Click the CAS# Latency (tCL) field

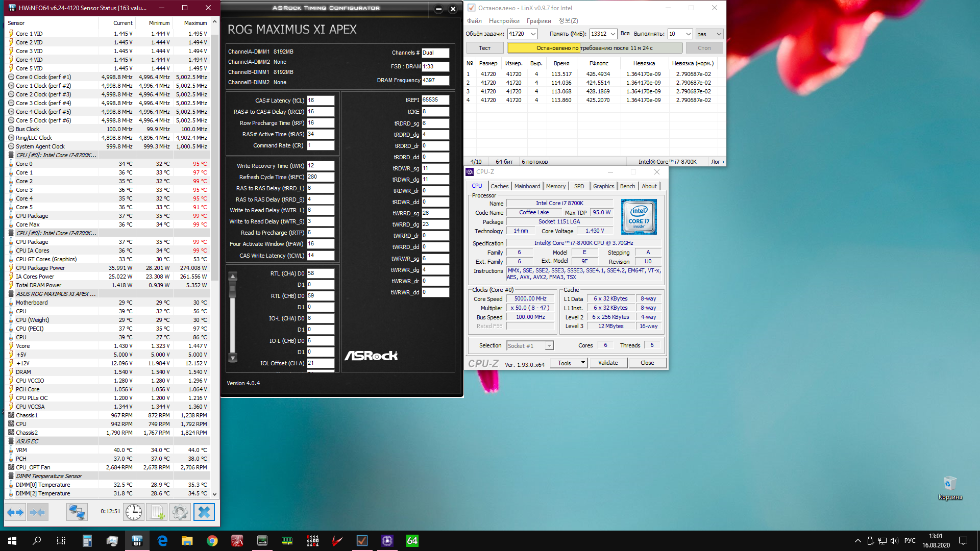(x=320, y=101)
